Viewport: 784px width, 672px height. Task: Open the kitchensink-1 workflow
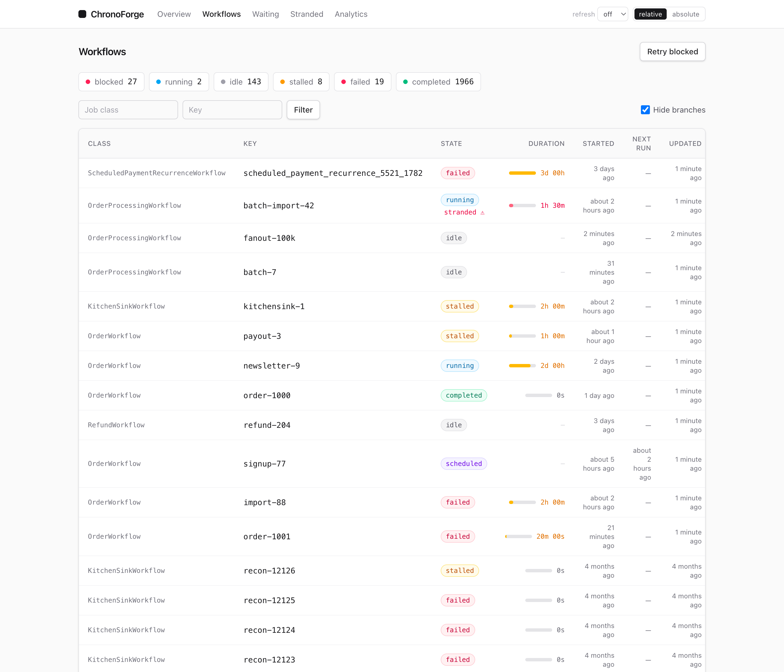(274, 306)
